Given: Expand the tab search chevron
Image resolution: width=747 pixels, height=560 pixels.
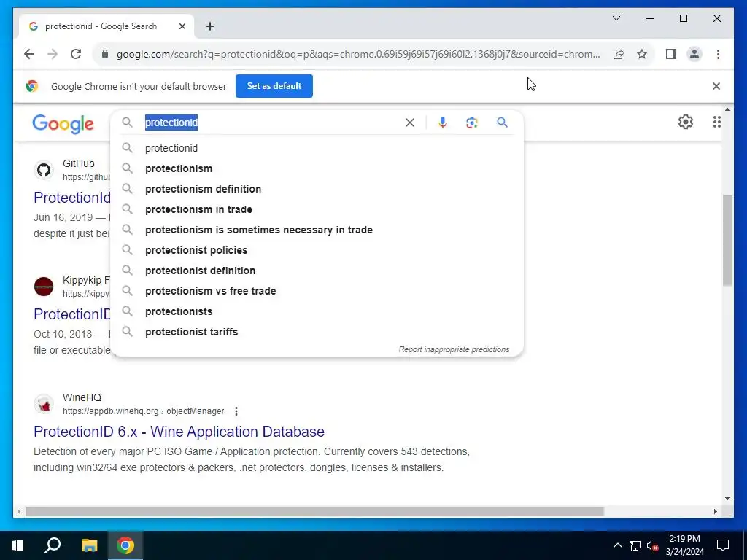Looking at the screenshot, I should click(616, 18).
